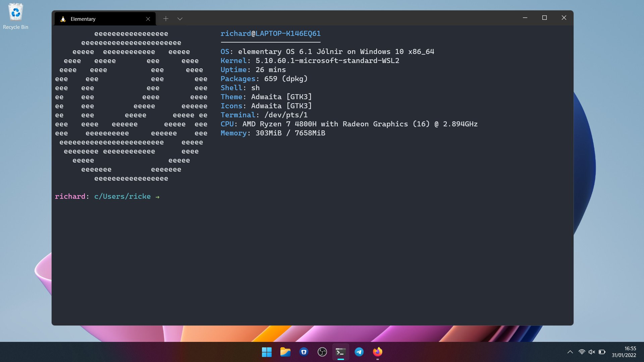Viewport: 644px width, 362px height.
Task: Show hidden system tray icons
Action: pyautogui.click(x=570, y=352)
